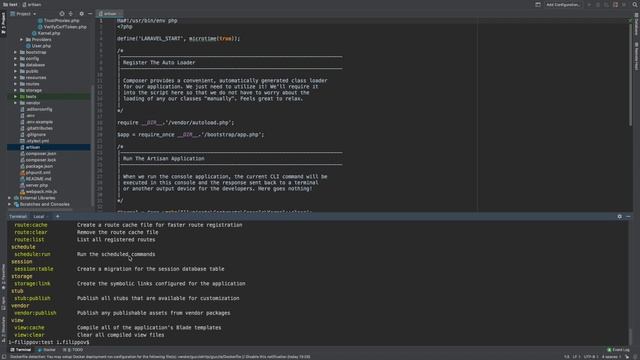Expand the resources folder
This screenshot has height=360, width=640.
click(x=16, y=78)
